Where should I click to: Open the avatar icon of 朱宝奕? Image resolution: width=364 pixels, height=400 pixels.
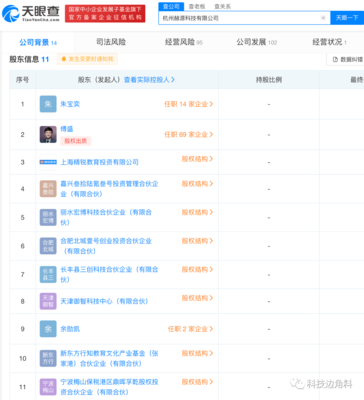point(48,104)
